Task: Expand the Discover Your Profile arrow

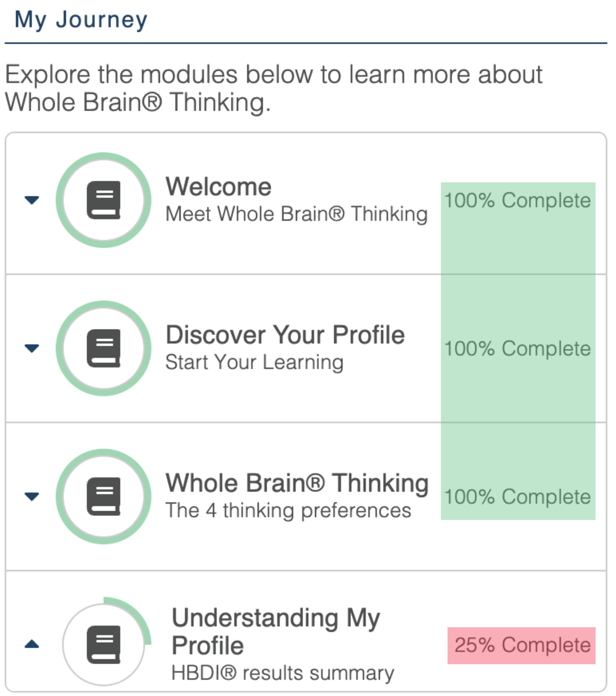Action: click(32, 348)
